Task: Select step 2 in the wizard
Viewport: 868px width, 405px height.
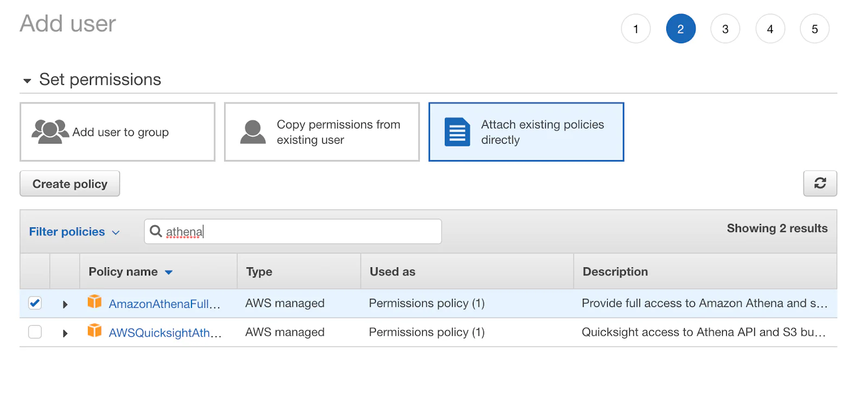Action: tap(681, 29)
